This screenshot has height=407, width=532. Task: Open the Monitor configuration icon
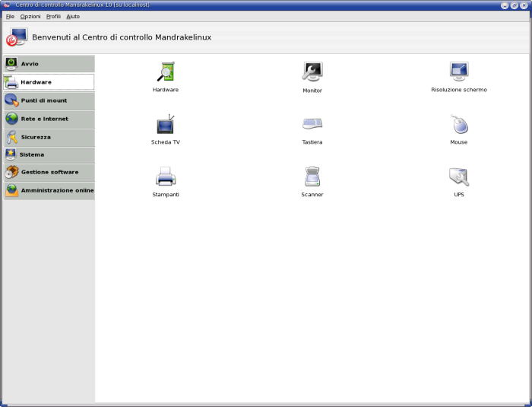[x=312, y=72]
